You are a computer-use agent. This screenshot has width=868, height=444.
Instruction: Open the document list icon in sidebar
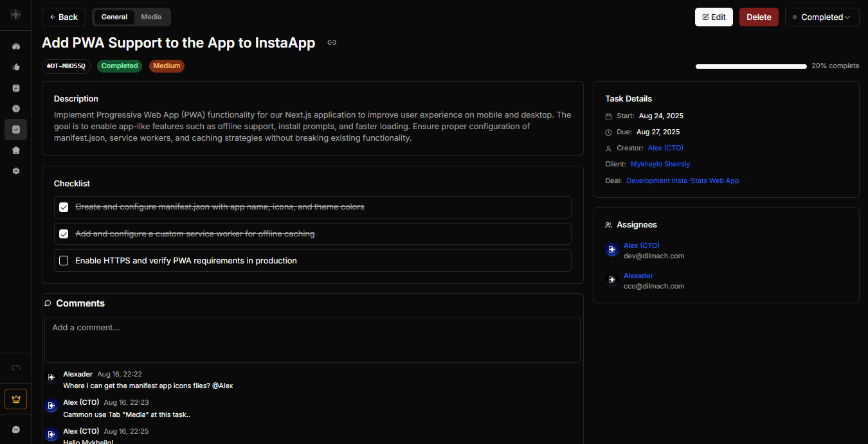[16, 88]
